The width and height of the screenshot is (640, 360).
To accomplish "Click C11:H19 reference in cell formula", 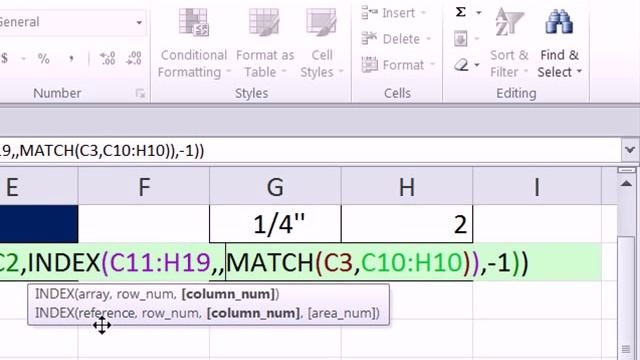I will point(160,262).
